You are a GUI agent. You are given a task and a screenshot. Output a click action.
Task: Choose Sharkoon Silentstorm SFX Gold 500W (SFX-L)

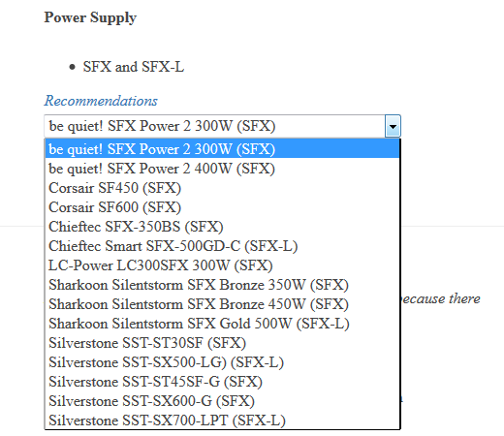pos(222,324)
